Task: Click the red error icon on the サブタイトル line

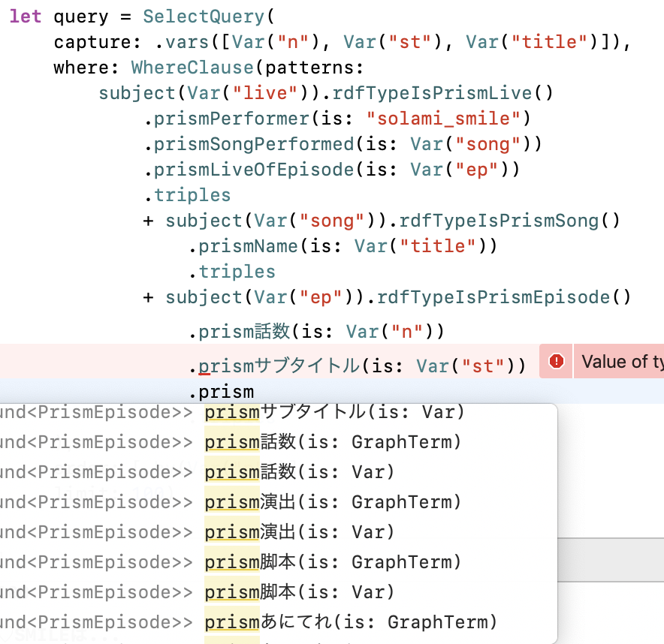Action: (x=557, y=362)
